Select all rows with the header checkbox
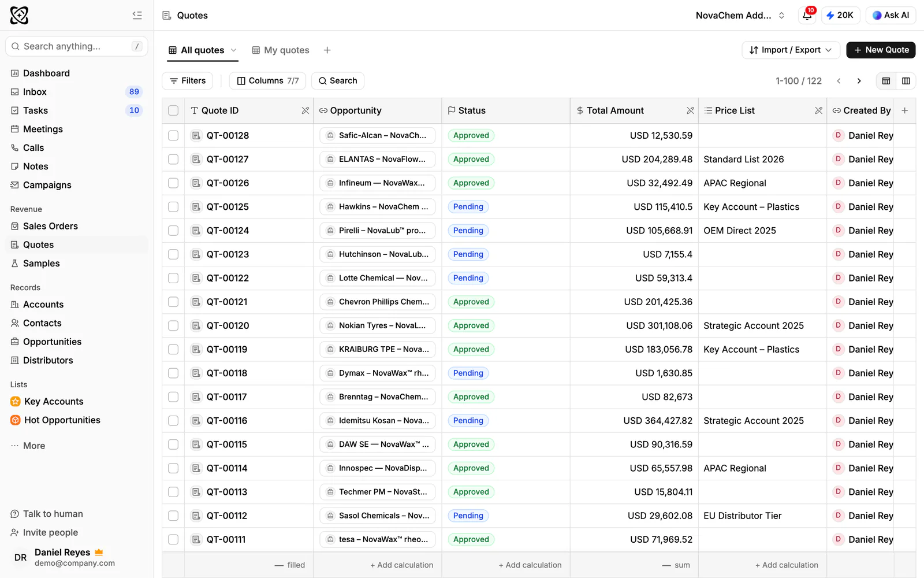 (173, 110)
